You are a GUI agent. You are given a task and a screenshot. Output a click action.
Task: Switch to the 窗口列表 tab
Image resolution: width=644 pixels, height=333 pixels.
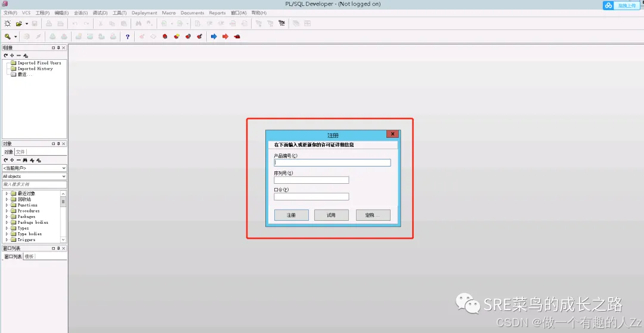[13, 257]
